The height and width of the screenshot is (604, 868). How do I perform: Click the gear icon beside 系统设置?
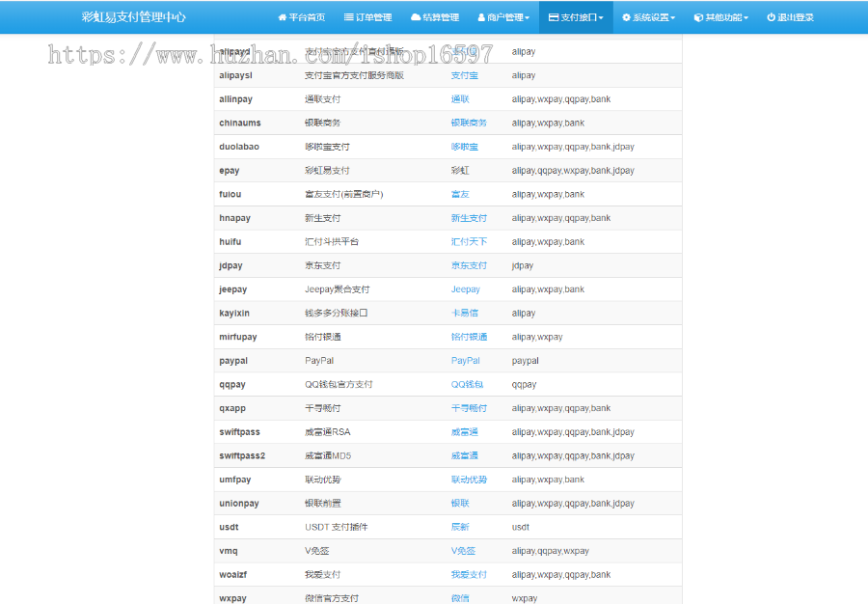pyautogui.click(x=626, y=17)
